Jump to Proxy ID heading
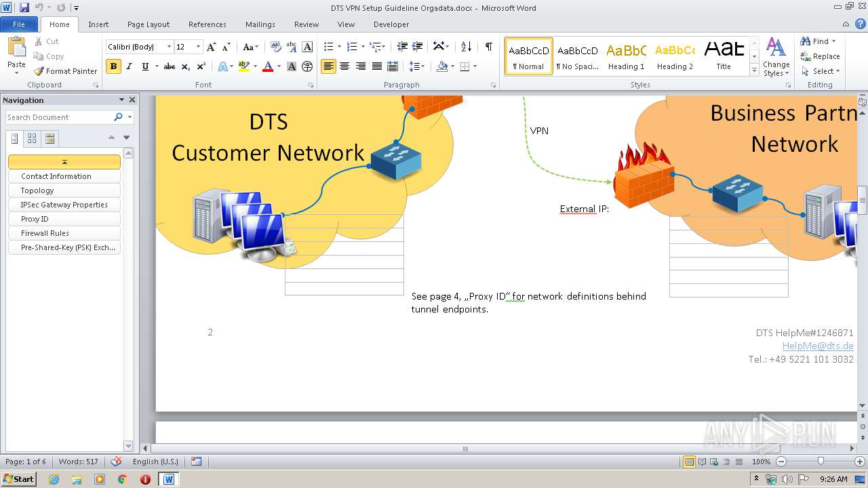 point(64,219)
